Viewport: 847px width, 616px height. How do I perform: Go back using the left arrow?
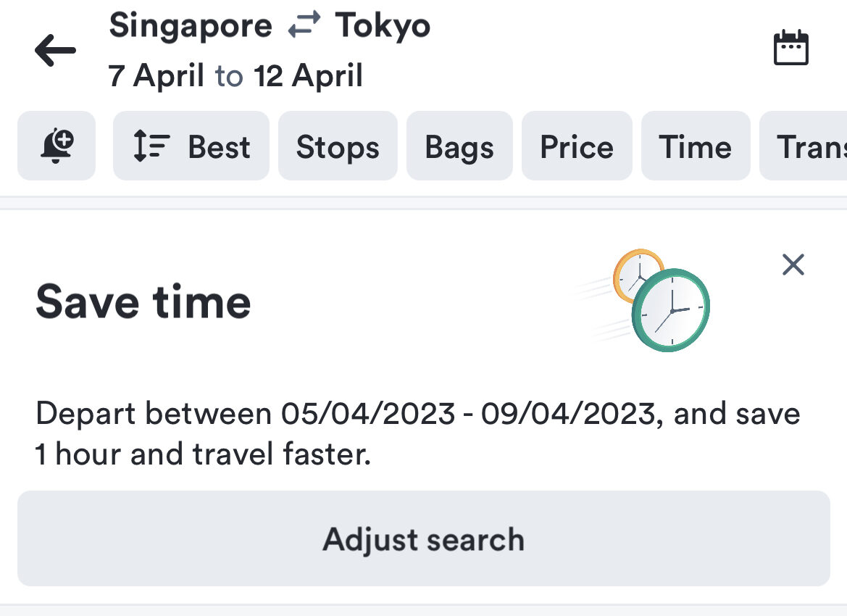click(x=55, y=51)
